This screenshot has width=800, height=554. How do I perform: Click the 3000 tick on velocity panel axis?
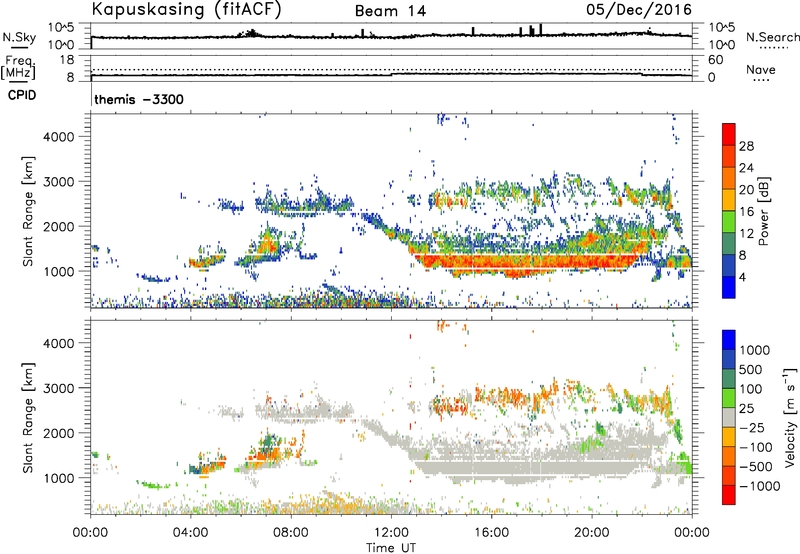59,388
